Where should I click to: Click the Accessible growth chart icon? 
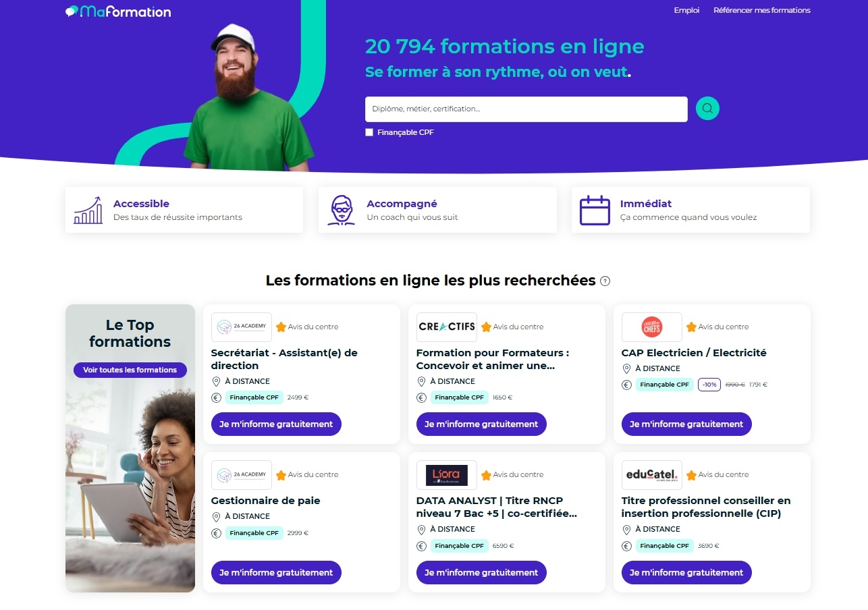(88, 211)
